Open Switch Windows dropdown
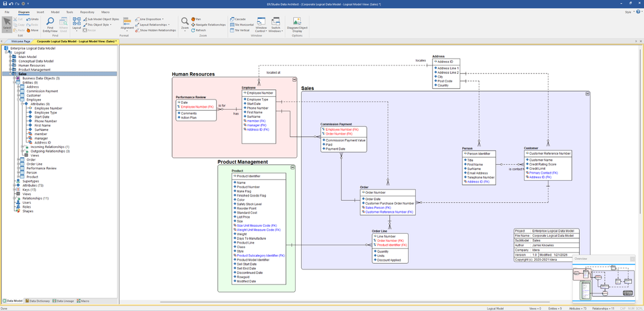This screenshot has width=644, height=311. tap(275, 25)
